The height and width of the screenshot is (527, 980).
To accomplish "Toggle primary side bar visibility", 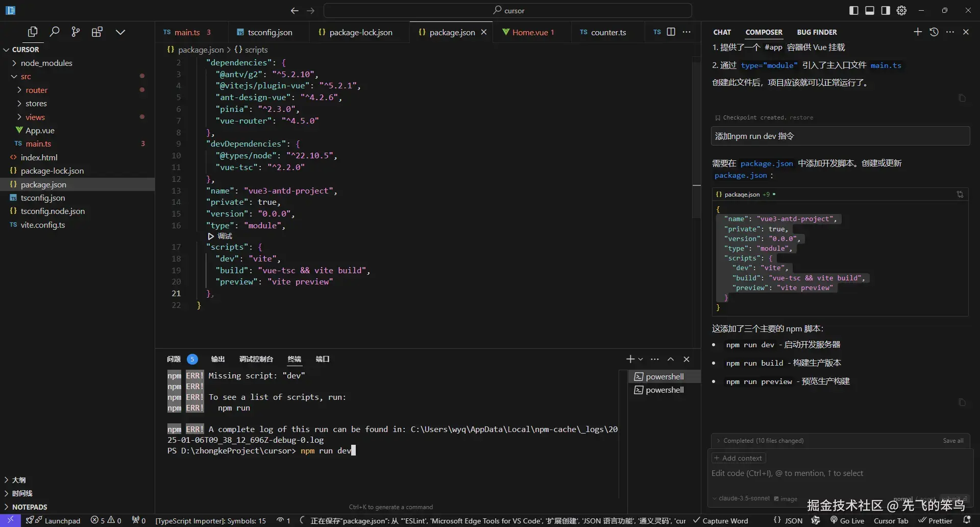I will click(x=853, y=10).
